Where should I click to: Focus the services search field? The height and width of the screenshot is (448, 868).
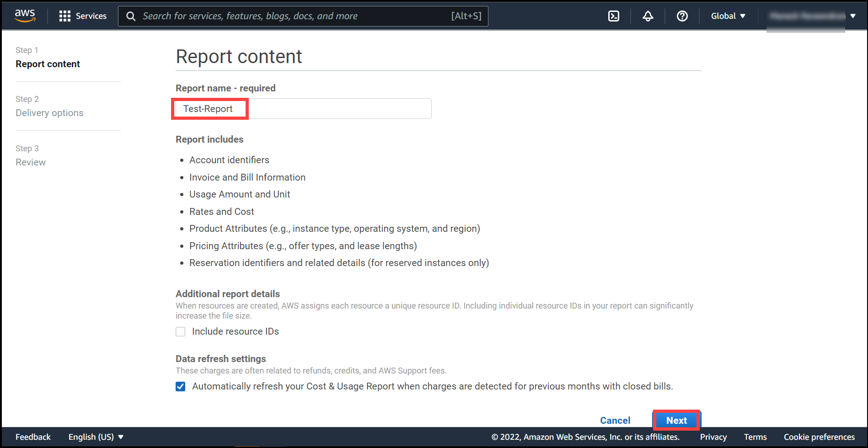click(303, 16)
